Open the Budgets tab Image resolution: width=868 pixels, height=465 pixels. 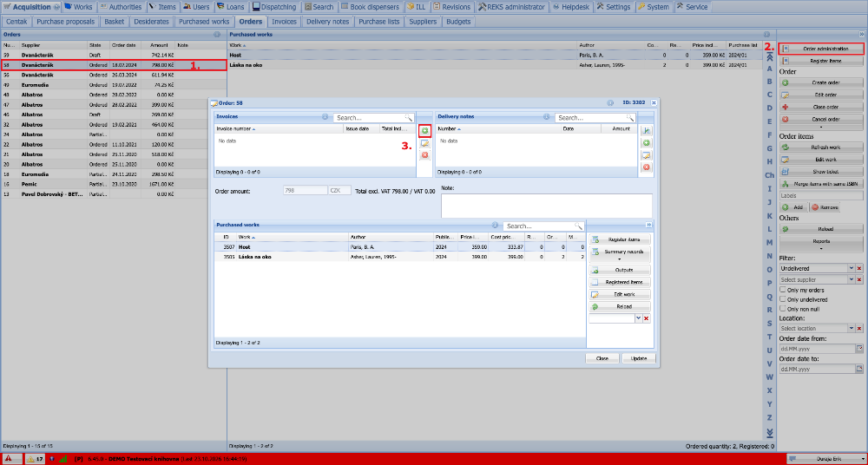[457, 22]
